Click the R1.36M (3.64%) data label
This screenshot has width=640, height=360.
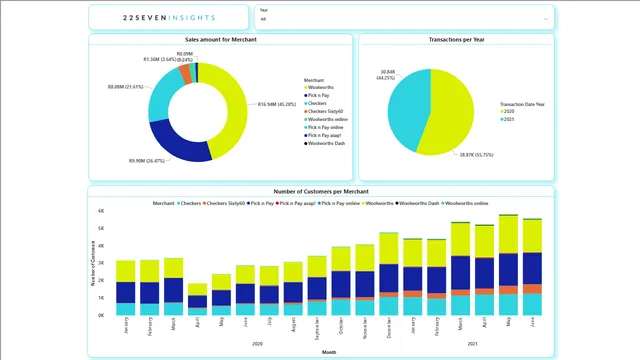point(160,60)
